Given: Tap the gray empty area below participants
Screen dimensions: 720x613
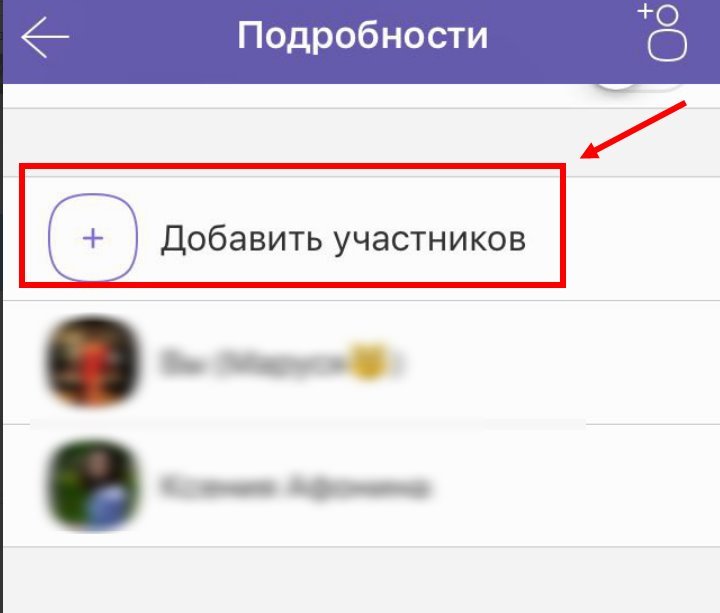Looking at the screenshot, I should [361, 580].
